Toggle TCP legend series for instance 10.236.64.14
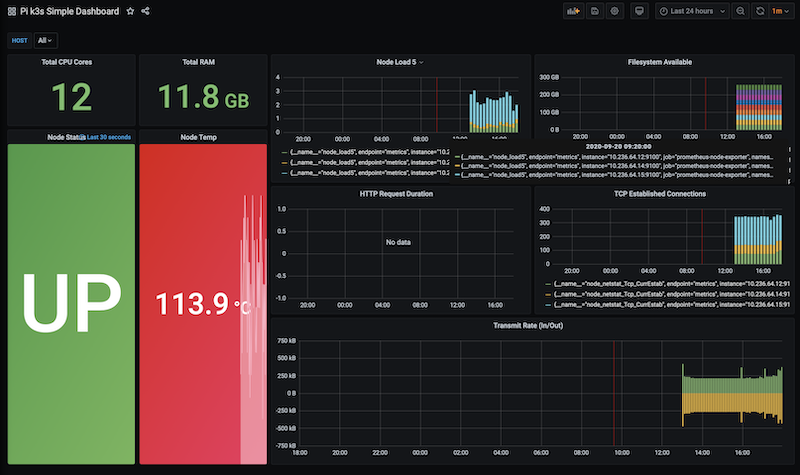 (671, 294)
